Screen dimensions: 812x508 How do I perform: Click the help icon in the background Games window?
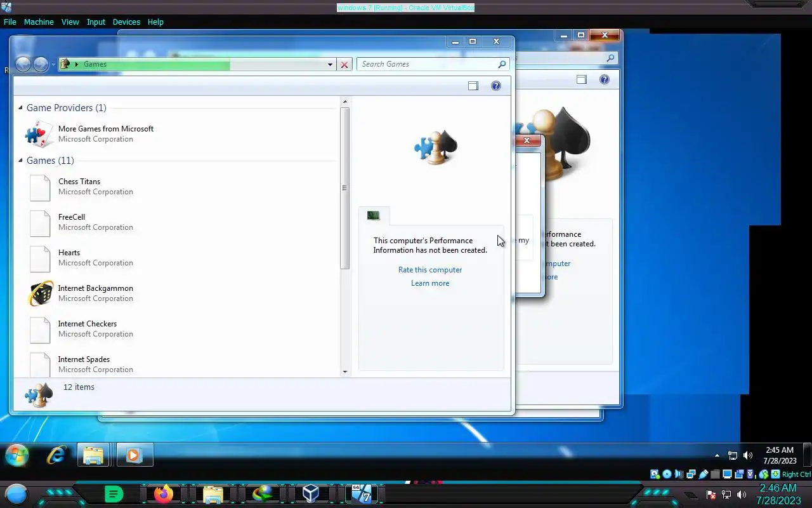tap(605, 79)
